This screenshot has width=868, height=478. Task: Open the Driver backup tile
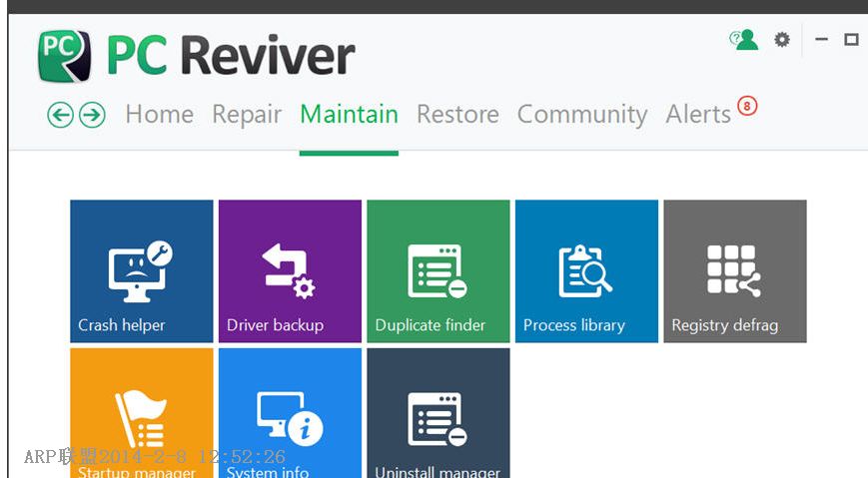point(290,271)
